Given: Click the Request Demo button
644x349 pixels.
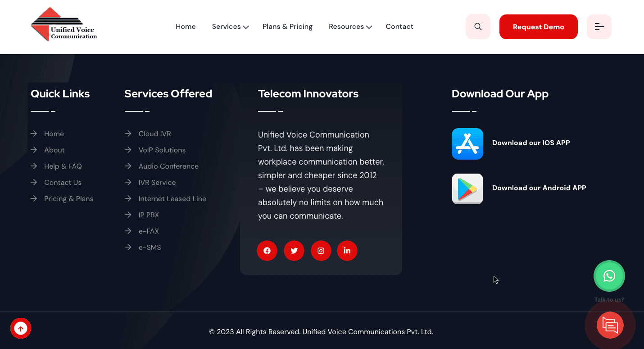Looking at the screenshot, I should (x=539, y=27).
